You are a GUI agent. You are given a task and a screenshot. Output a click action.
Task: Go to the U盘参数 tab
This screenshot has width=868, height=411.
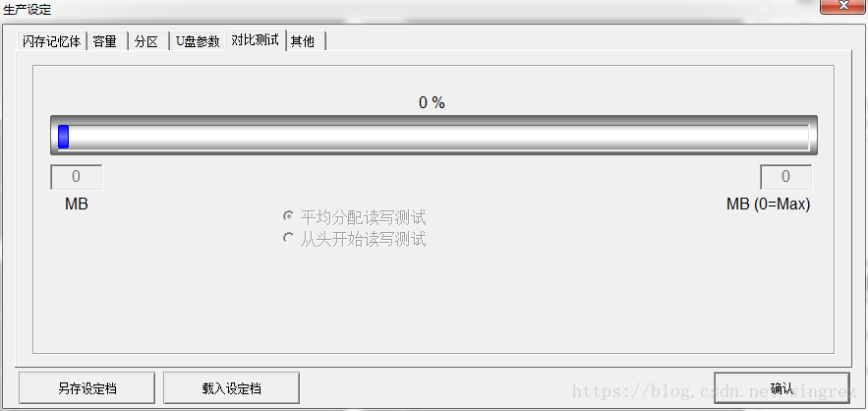(x=198, y=41)
